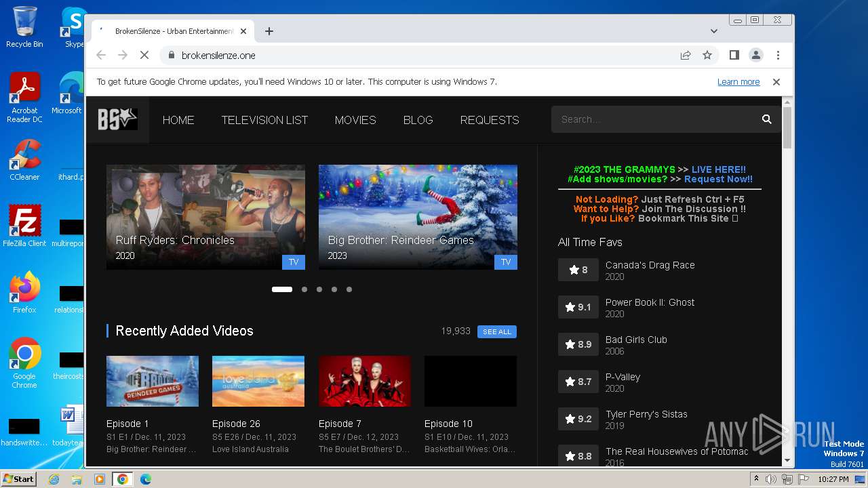Open Recycle Bin on the desktop
The width and height of the screenshot is (868, 488).
[24, 27]
